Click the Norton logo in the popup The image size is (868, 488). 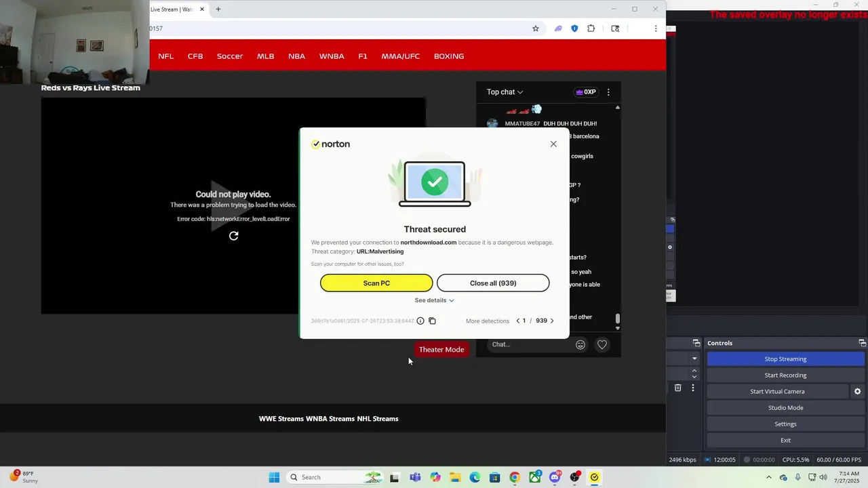pos(331,144)
